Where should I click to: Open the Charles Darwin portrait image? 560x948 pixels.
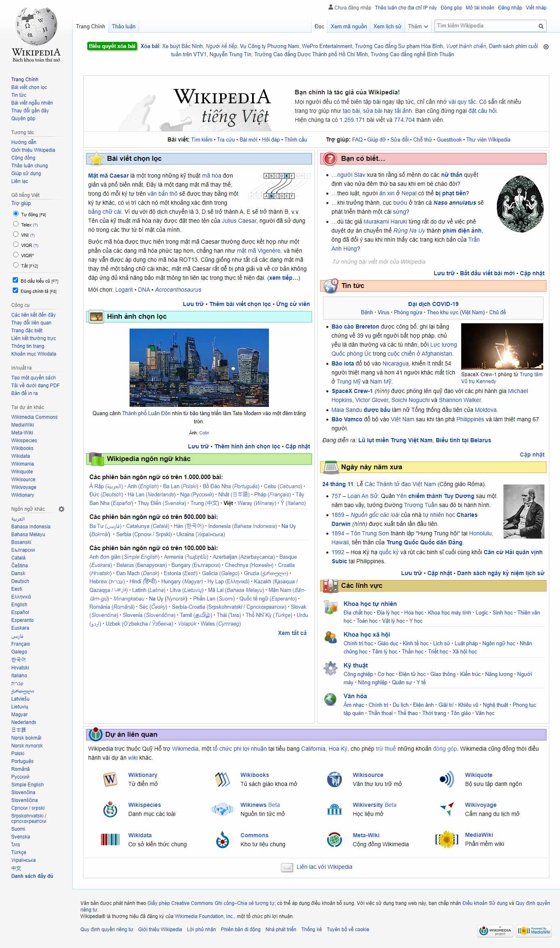click(524, 512)
